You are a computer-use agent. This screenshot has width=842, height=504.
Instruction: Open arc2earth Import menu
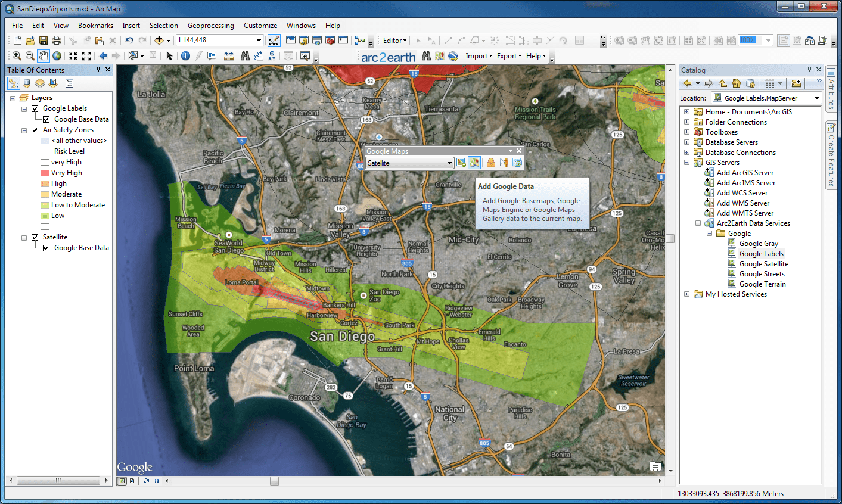coord(479,56)
